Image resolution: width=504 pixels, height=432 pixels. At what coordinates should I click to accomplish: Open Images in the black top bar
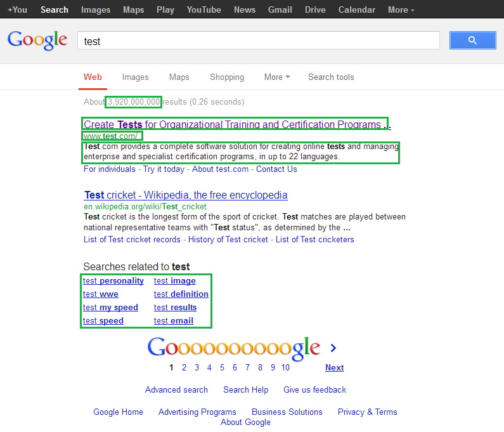(x=96, y=10)
